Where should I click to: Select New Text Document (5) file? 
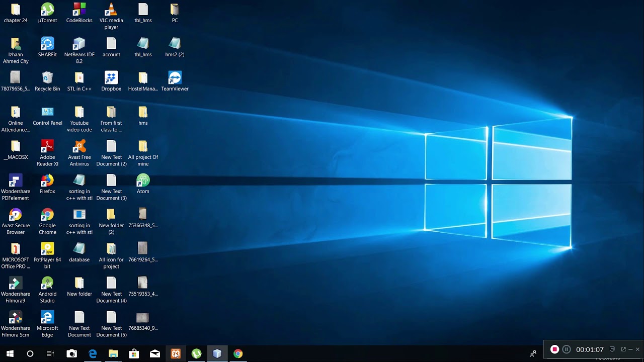pyautogui.click(x=111, y=324)
